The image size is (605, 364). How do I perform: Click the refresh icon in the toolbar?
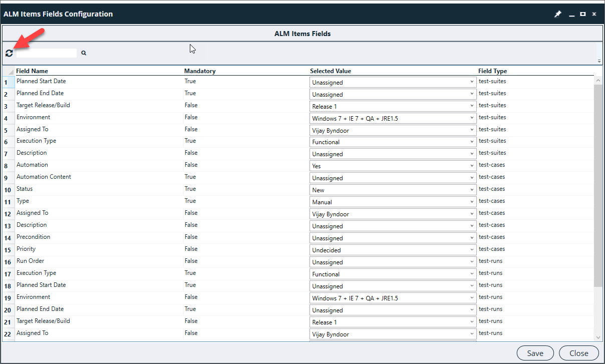click(x=9, y=53)
